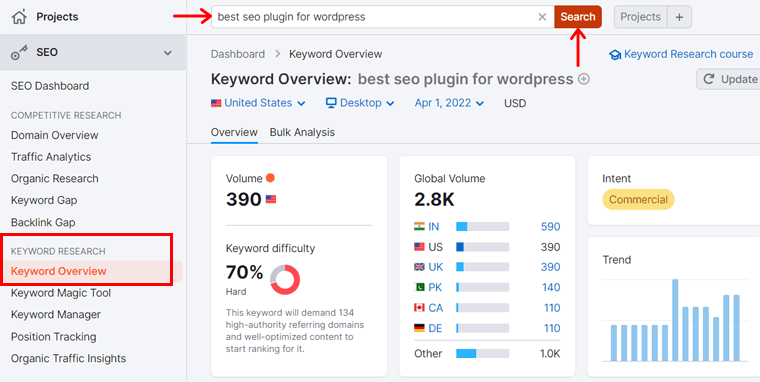The width and height of the screenshot is (760, 382).
Task: Clear the search field with X
Action: (x=542, y=17)
